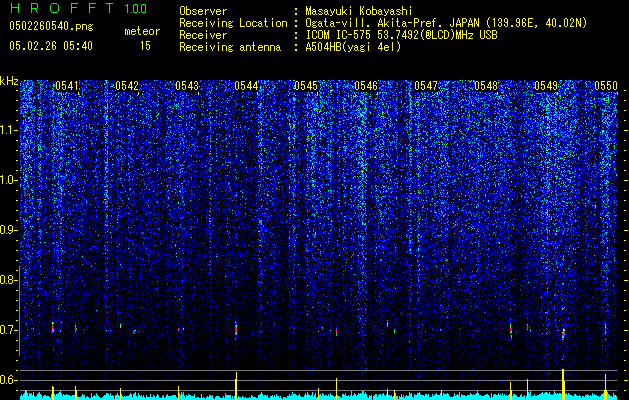This screenshot has height=400, width=629.
Task: Click the Receiving antenna label
Action: coord(230,47)
